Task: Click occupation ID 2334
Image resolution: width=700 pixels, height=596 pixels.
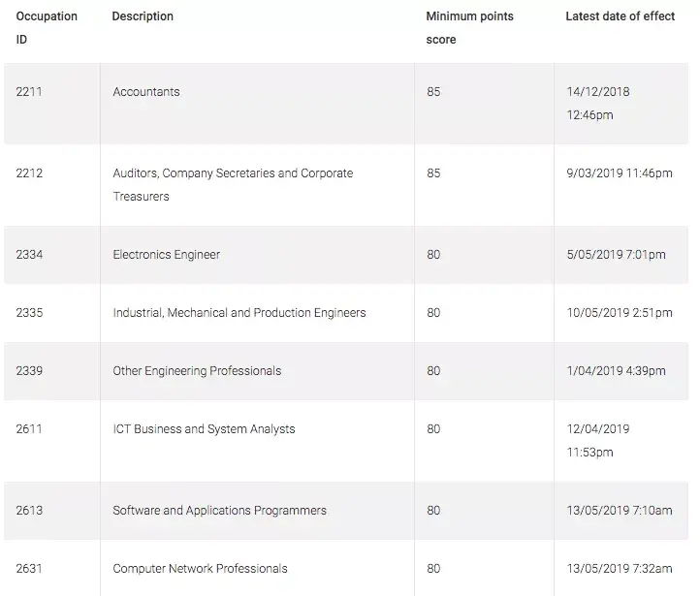Action: point(29,255)
